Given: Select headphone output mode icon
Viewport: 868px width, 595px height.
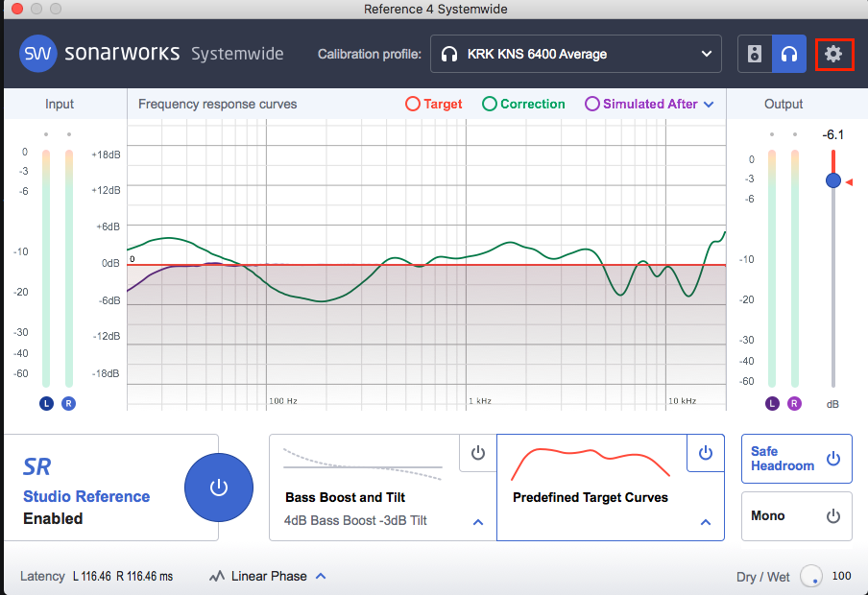Looking at the screenshot, I should point(789,54).
